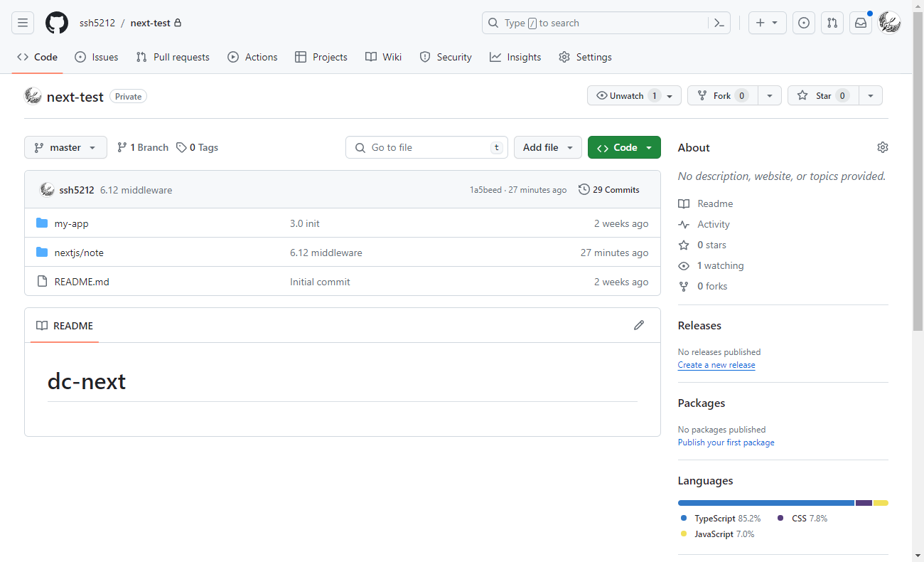Click the star icon beside 0 stars
Viewport: 924px width, 562px height.
[x=684, y=245]
